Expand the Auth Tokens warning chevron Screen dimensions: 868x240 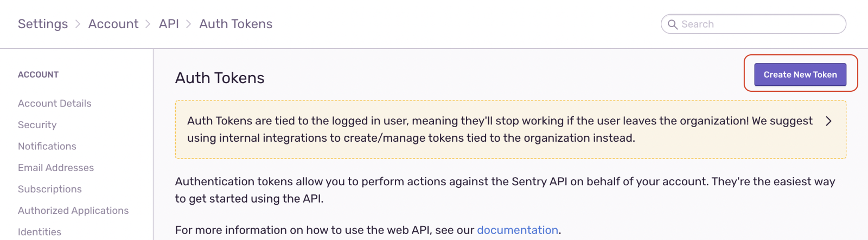[x=828, y=121]
